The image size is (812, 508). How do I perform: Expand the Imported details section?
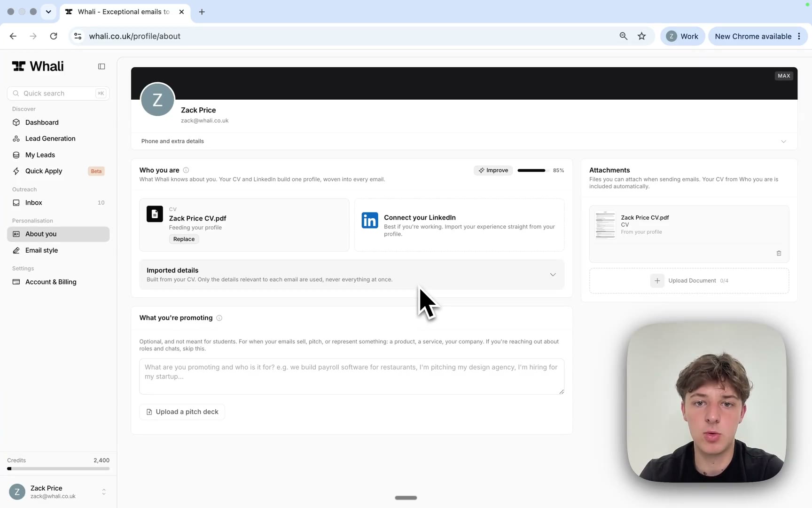(351, 274)
